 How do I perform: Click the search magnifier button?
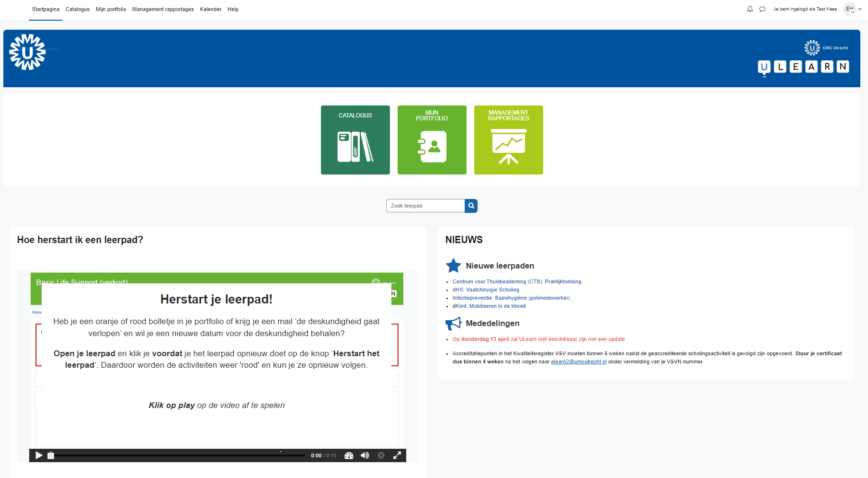[471, 206]
